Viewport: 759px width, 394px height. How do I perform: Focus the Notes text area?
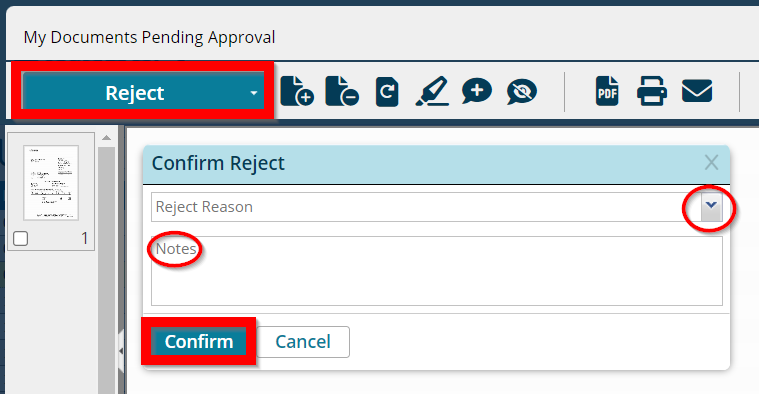tap(437, 271)
